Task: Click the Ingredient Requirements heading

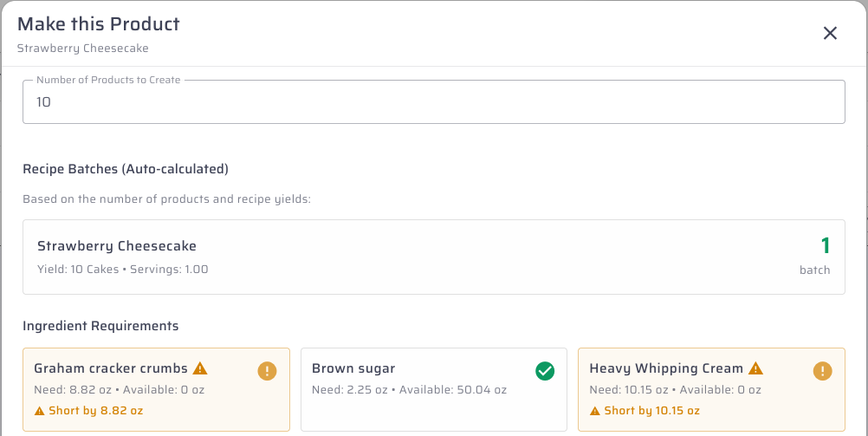Action: pos(100,326)
